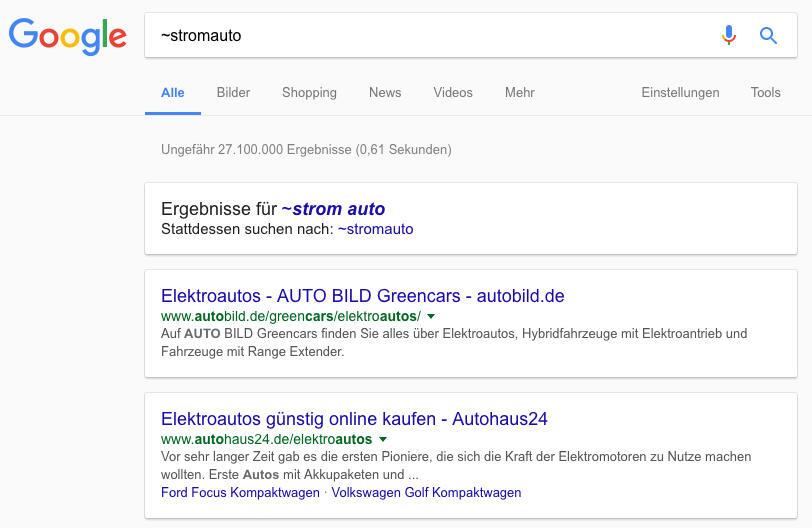The image size is (812, 528).
Task: Expand dropdown arrow next to autobild.de URL
Action: coord(431,316)
